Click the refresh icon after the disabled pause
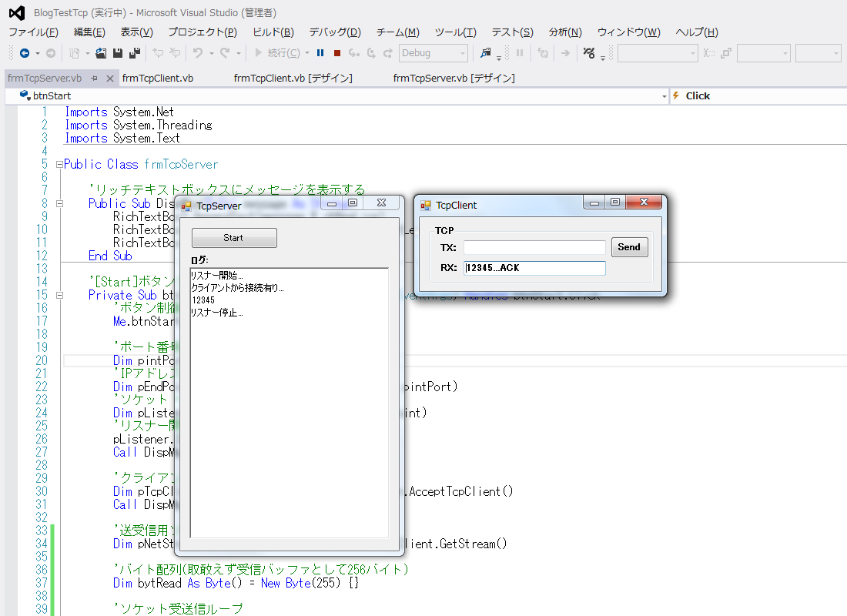Image resolution: width=847 pixels, height=616 pixels. click(x=543, y=53)
